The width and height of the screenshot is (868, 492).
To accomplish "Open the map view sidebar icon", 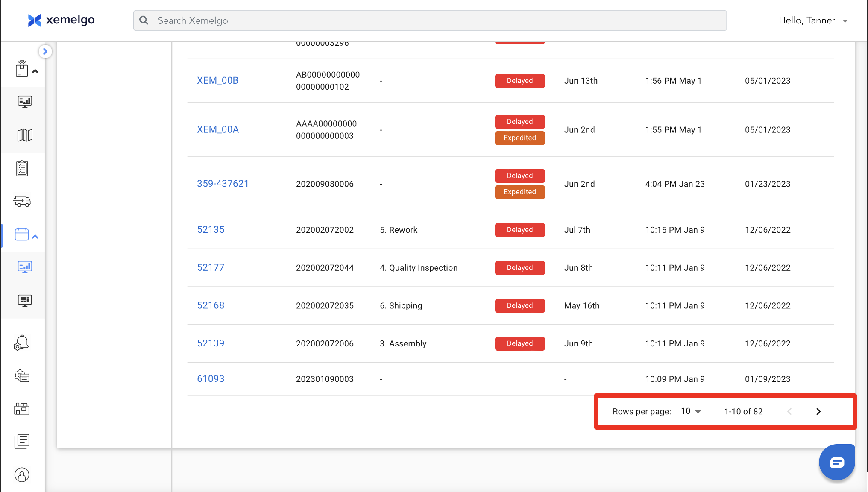I will tap(24, 135).
